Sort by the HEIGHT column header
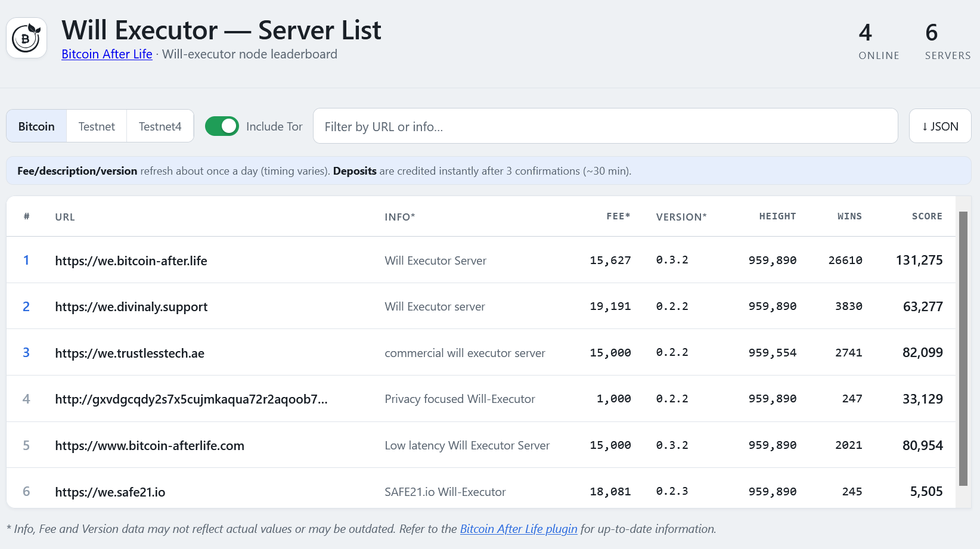Viewport: 980px width, 549px height. coord(777,216)
